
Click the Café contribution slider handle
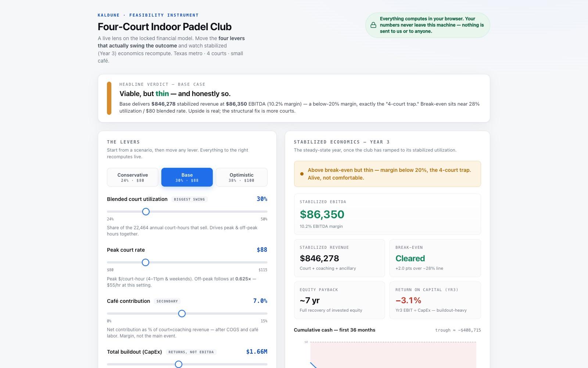(182, 314)
